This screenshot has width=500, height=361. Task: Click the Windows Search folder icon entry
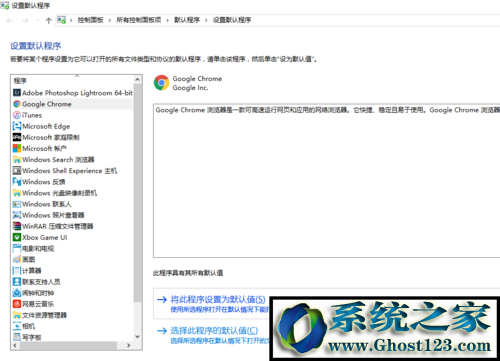[17, 159]
